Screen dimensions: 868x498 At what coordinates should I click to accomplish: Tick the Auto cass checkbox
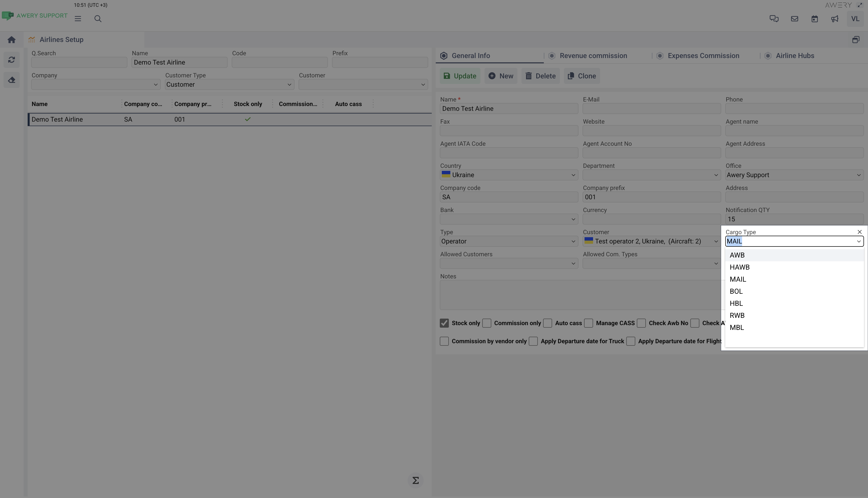point(548,323)
